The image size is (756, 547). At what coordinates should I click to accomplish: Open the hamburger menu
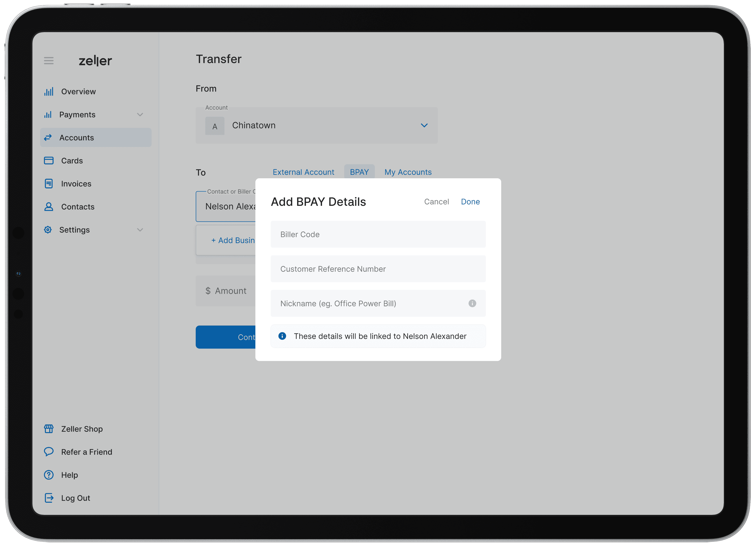49,60
